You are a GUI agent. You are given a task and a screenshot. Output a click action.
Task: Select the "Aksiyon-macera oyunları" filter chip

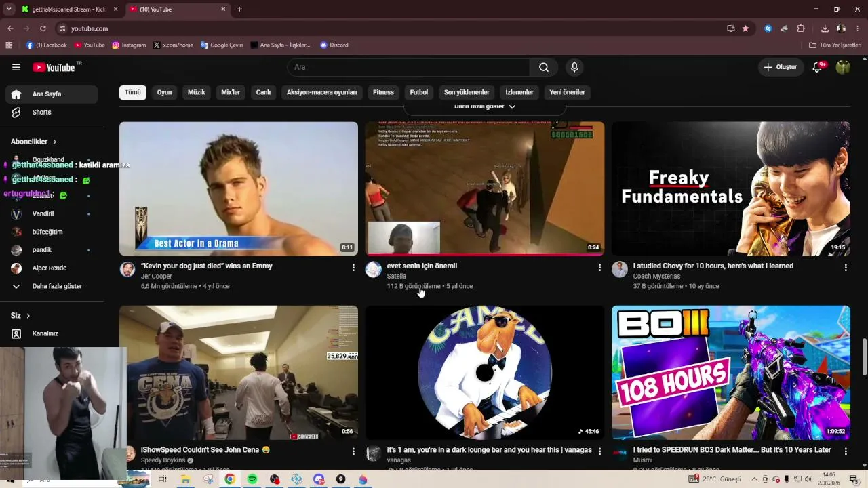pyautogui.click(x=321, y=92)
